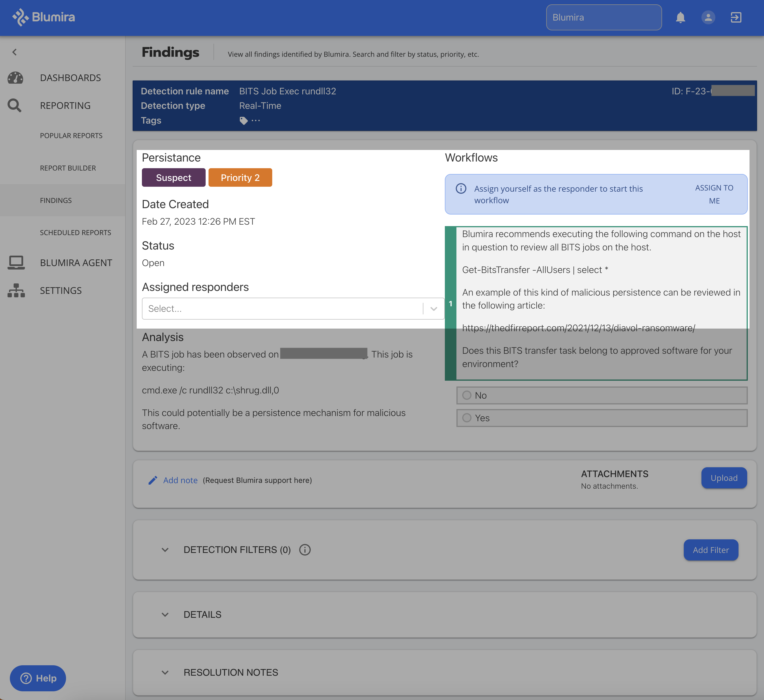
Task: Click the tag icon in Tags row
Action: point(243,120)
